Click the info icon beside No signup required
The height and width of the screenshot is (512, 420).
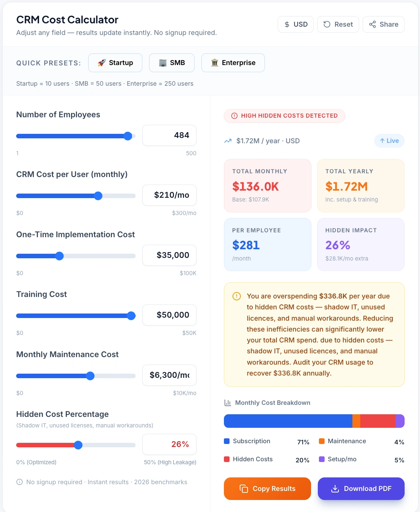pyautogui.click(x=19, y=482)
